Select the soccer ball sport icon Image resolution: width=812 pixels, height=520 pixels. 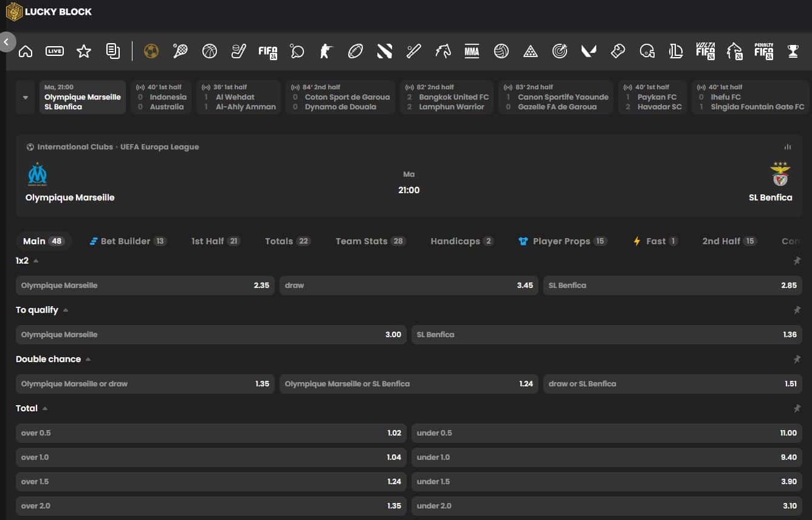151,51
